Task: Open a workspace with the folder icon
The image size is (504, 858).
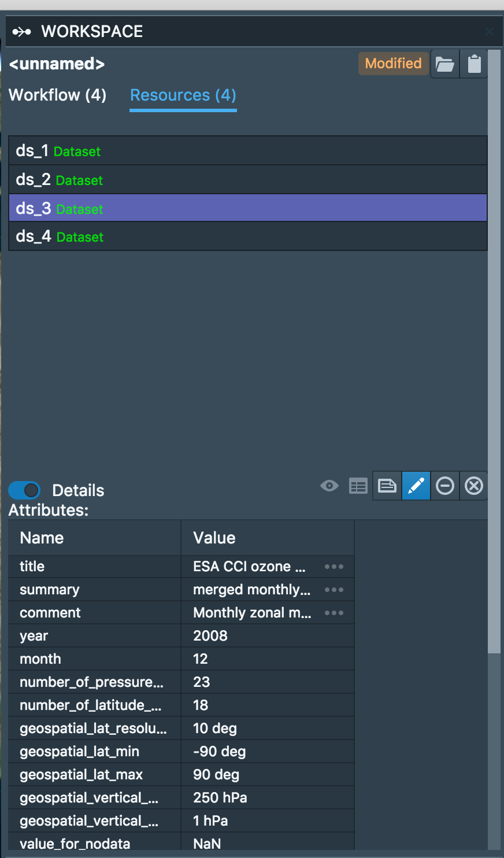Action: [x=444, y=64]
